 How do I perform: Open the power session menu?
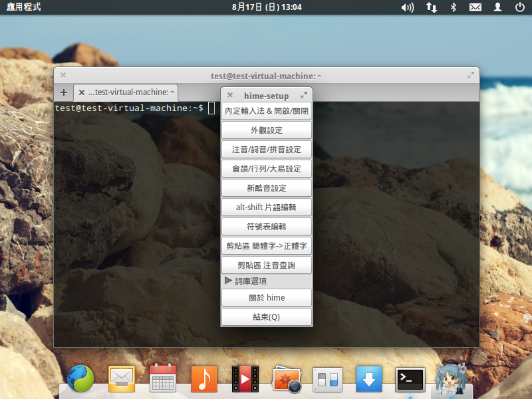pyautogui.click(x=520, y=7)
